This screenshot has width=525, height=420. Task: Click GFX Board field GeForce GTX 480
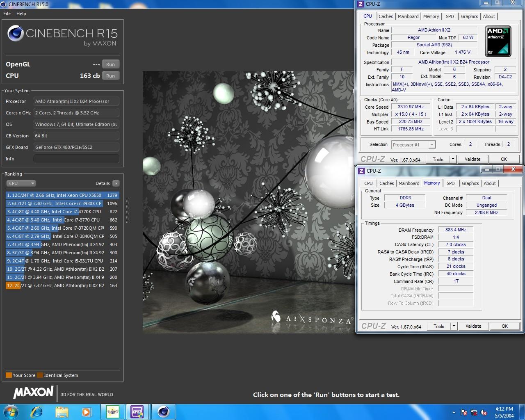coord(76,147)
